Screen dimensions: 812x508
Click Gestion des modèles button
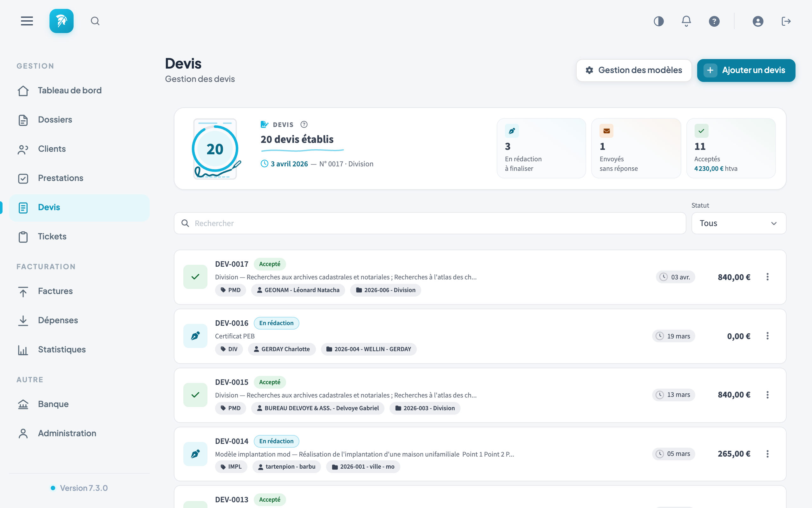634,70
